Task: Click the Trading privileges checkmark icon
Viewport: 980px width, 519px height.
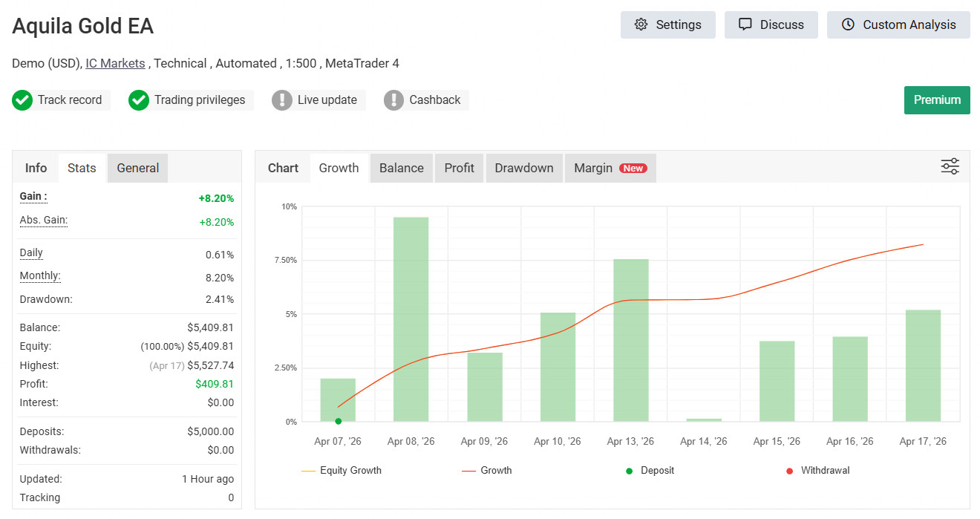Action: point(139,100)
